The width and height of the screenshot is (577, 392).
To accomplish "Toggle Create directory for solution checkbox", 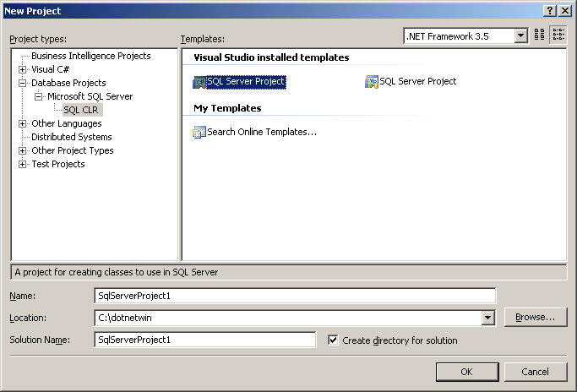I will [x=333, y=340].
